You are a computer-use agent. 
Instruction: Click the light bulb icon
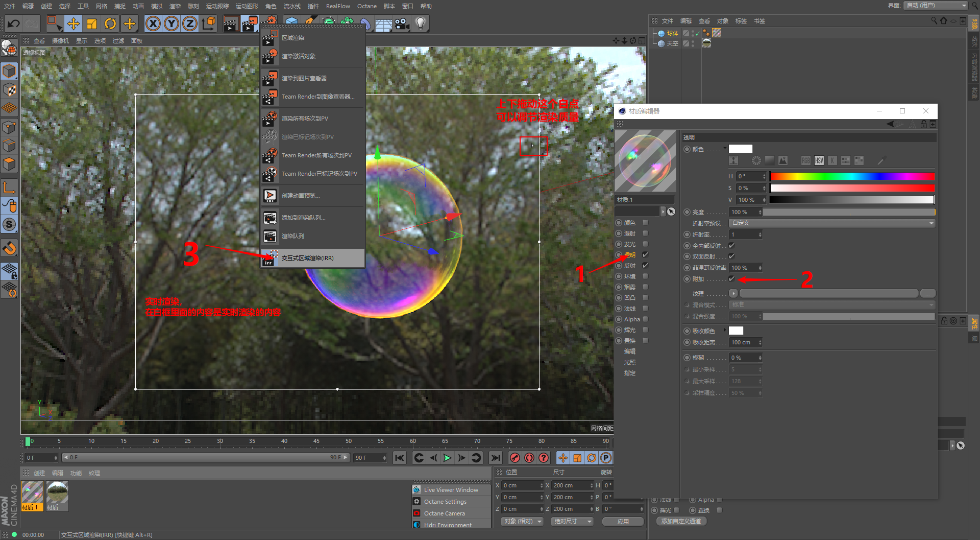pyautogui.click(x=421, y=24)
